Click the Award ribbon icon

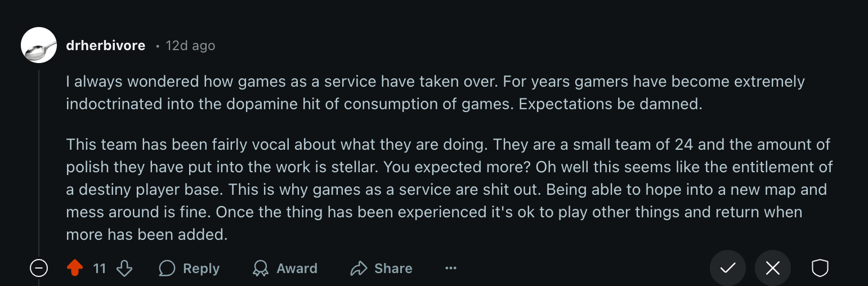pyautogui.click(x=261, y=269)
